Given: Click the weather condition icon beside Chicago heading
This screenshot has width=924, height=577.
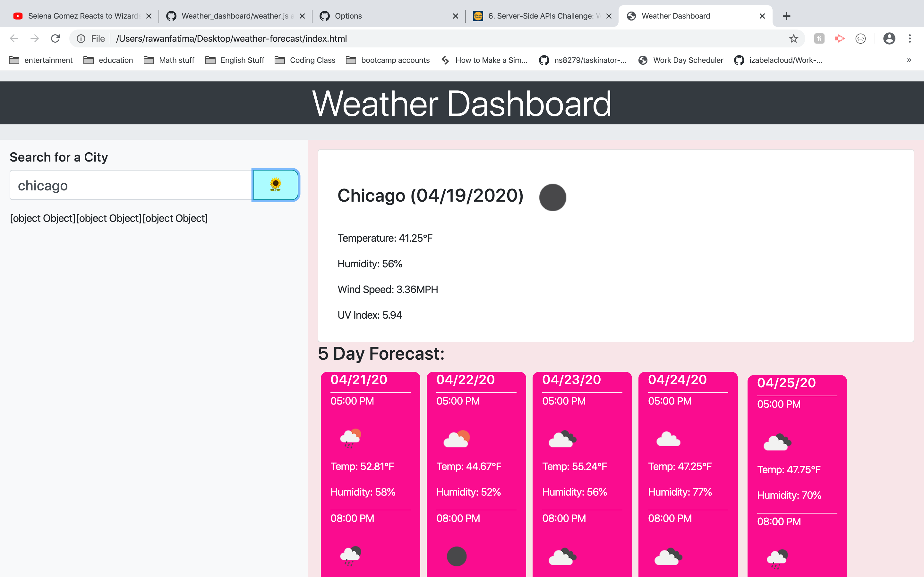Looking at the screenshot, I should 552,197.
